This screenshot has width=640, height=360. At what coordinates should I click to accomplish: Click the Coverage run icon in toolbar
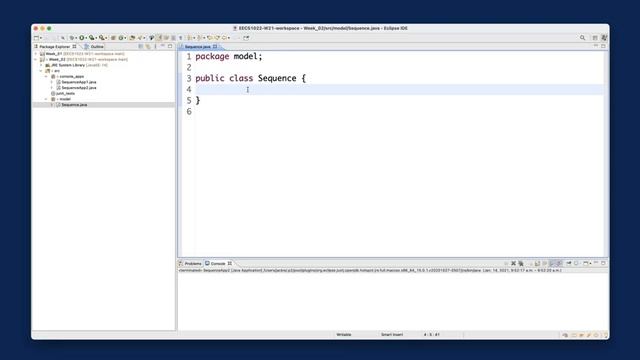click(x=91, y=38)
